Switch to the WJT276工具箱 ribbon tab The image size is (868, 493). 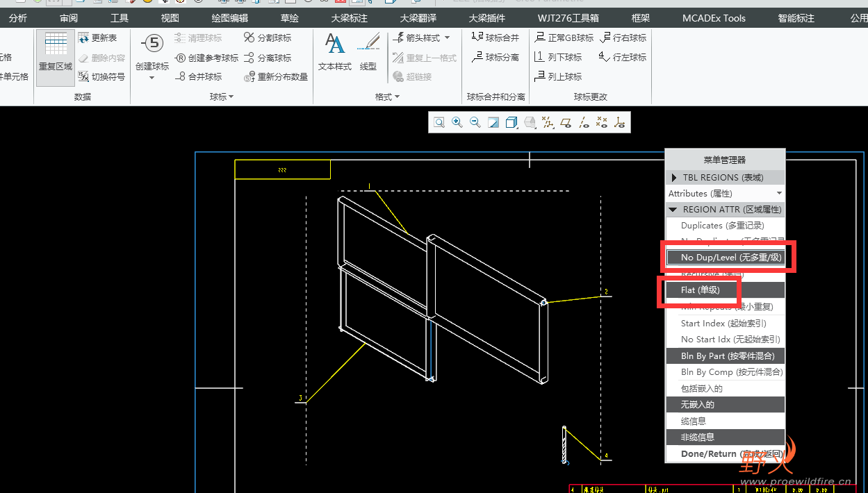[x=568, y=18]
